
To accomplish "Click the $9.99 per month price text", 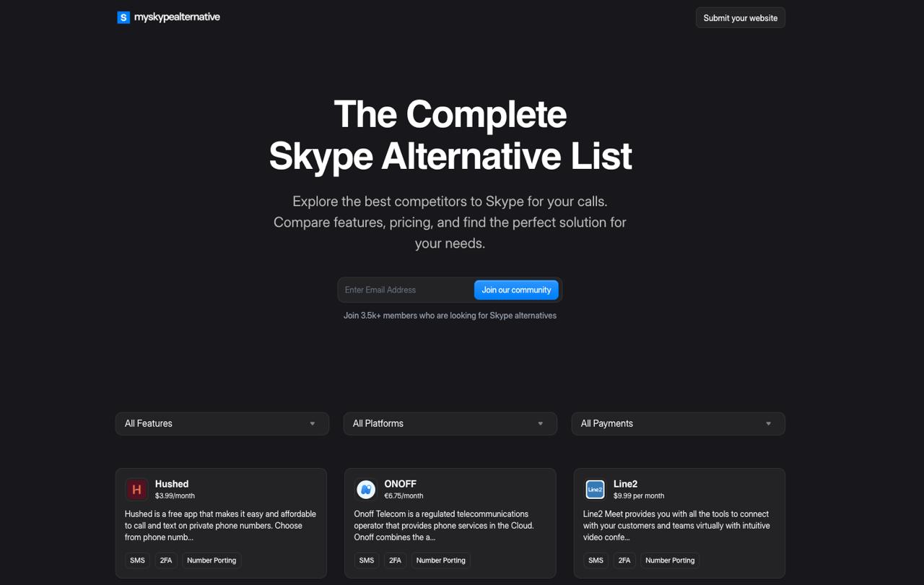I will click(x=639, y=496).
